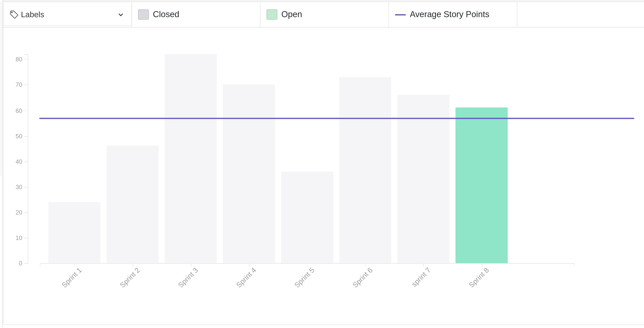Click the 'Sprint 3' axis label
This screenshot has height=328, width=644.
(188, 278)
